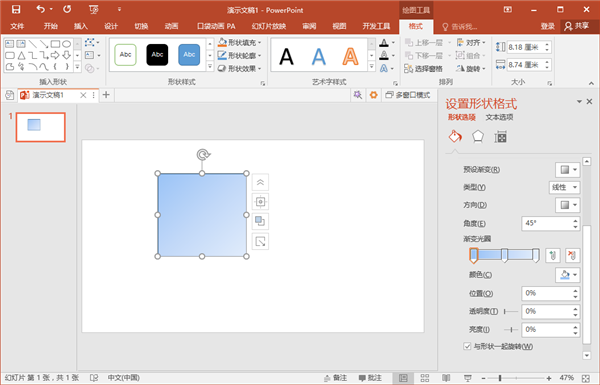Open the Effects pentagon icon tab

coord(478,137)
